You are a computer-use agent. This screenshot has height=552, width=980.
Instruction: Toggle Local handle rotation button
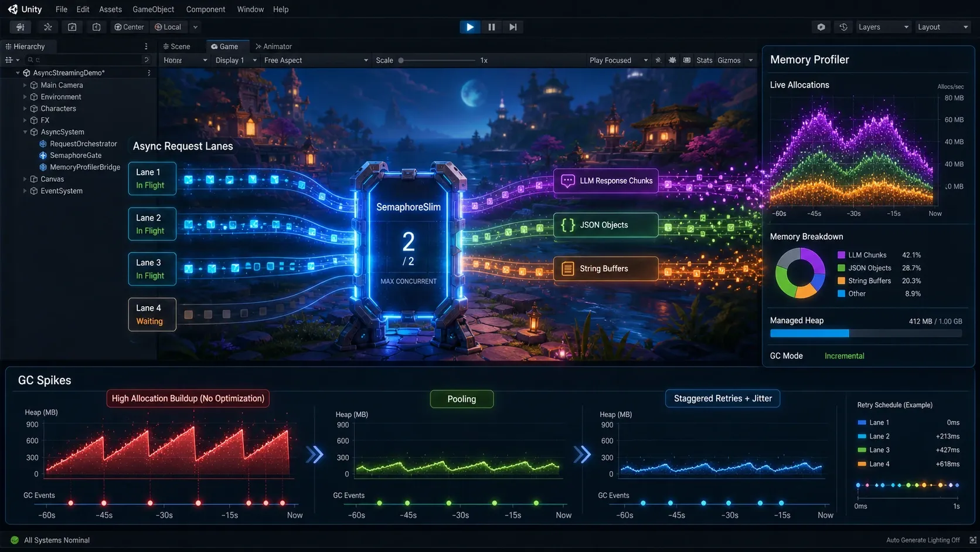click(168, 27)
